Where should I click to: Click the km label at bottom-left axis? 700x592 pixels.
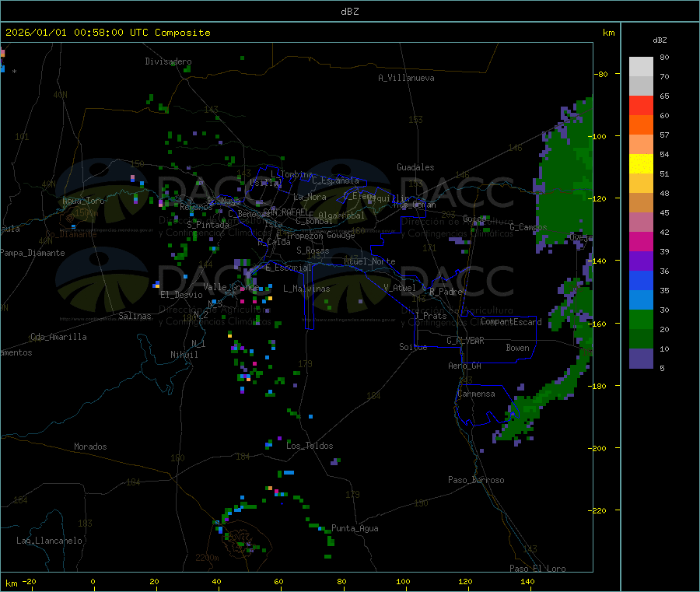(x=11, y=583)
